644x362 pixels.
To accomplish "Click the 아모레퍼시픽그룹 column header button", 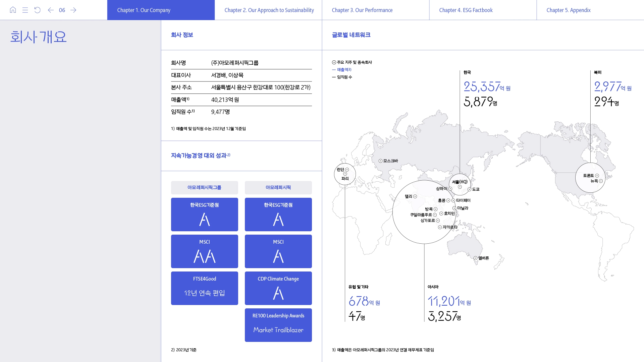I will [x=204, y=188].
